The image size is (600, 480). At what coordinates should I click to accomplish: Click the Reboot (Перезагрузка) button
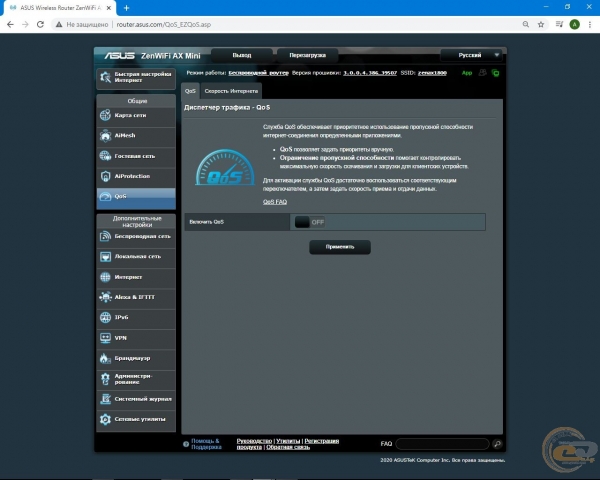[x=308, y=55]
